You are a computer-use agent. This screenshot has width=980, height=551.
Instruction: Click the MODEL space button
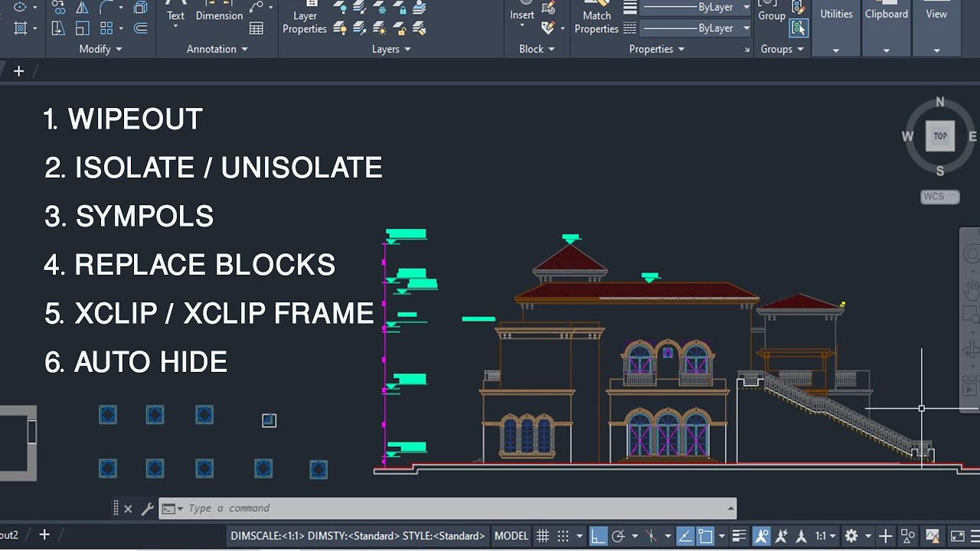511,536
